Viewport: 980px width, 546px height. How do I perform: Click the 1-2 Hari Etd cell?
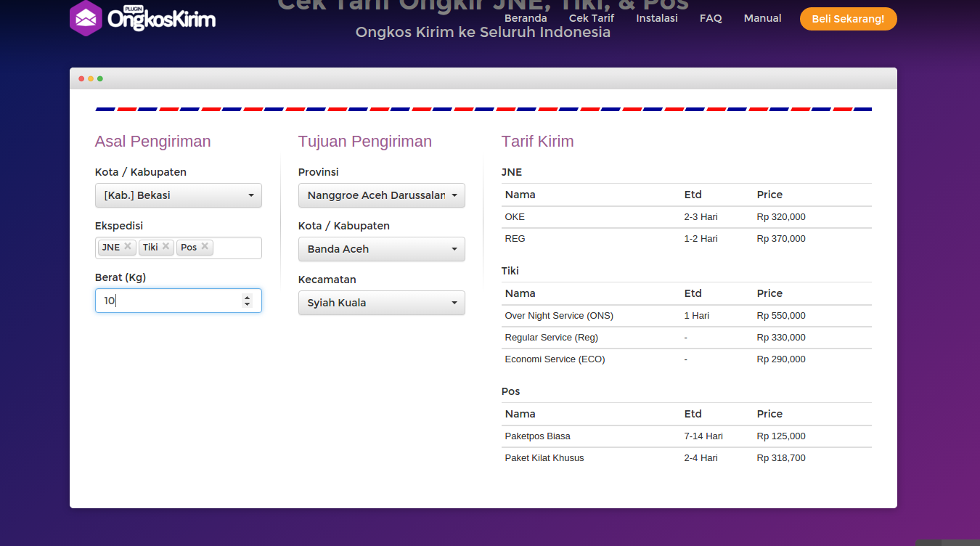tap(701, 239)
